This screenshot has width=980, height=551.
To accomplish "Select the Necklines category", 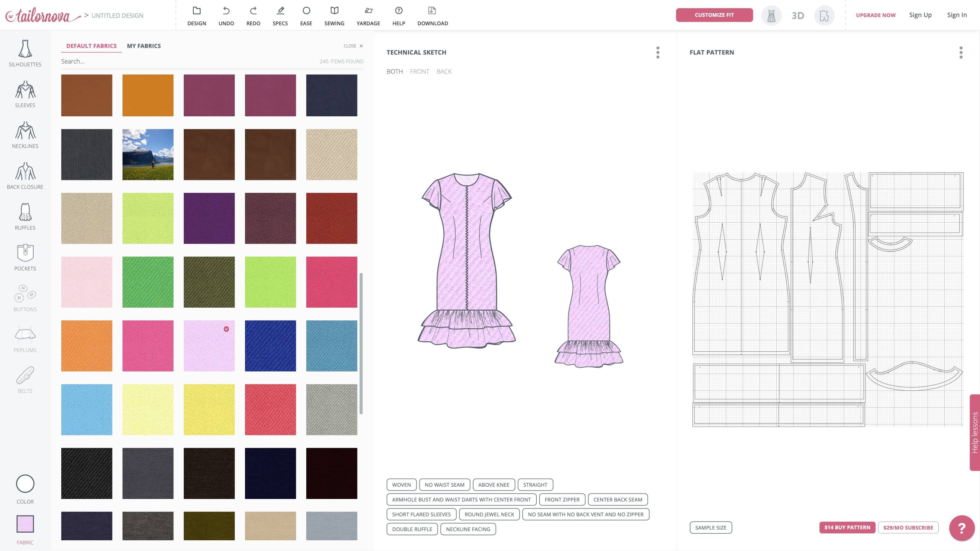I will coord(25,135).
